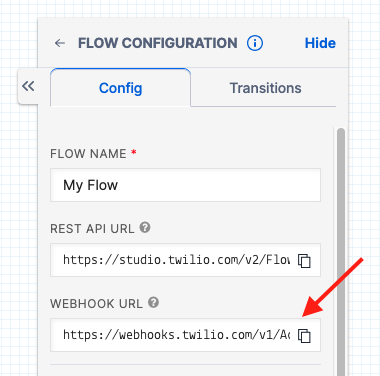Image resolution: width=380 pixels, height=376 pixels.
Task: Show help for Webhook URL
Action: [x=153, y=303]
